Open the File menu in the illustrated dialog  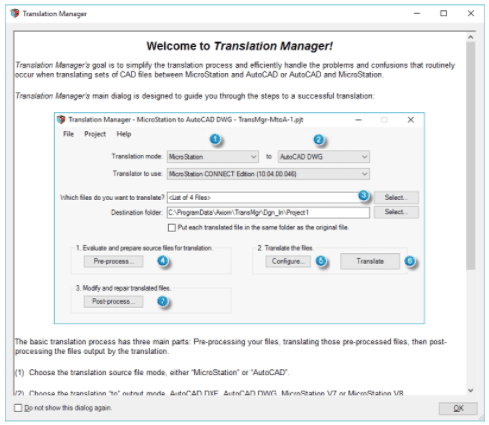68,134
